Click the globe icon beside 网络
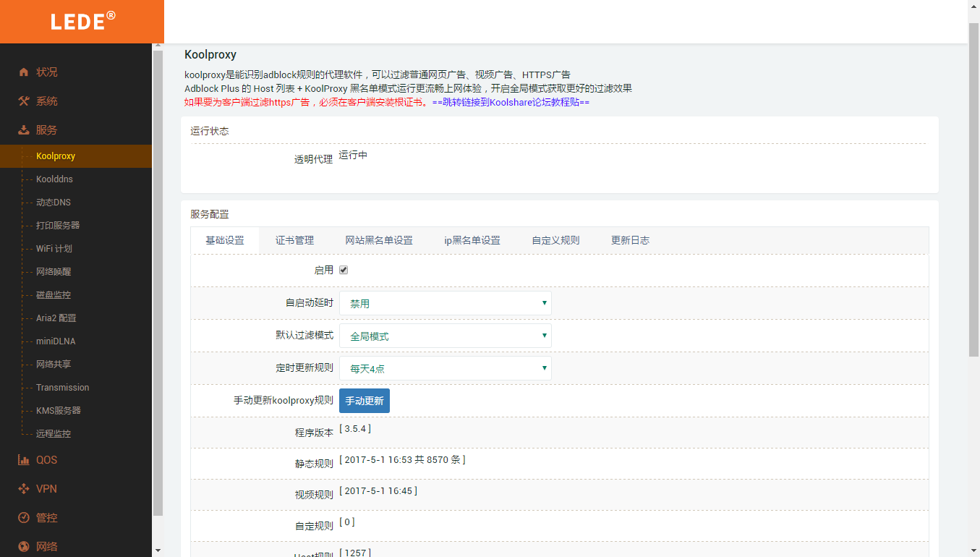980x557 pixels. point(24,546)
